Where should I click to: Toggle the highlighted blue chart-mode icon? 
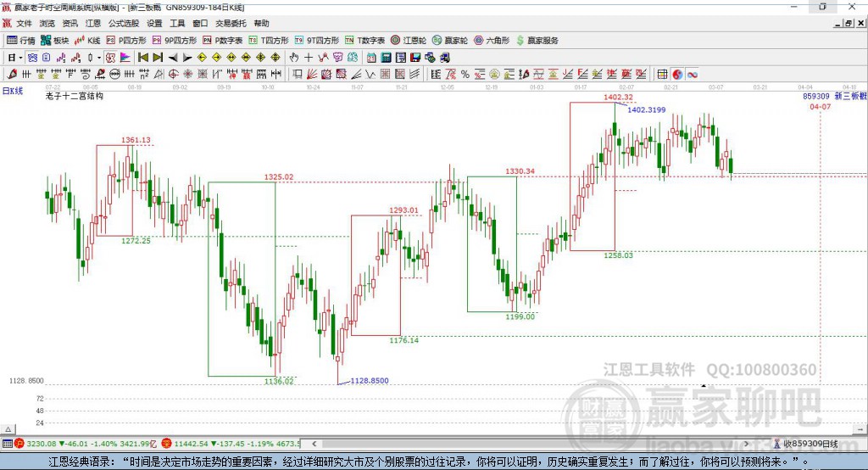[x=33, y=58]
